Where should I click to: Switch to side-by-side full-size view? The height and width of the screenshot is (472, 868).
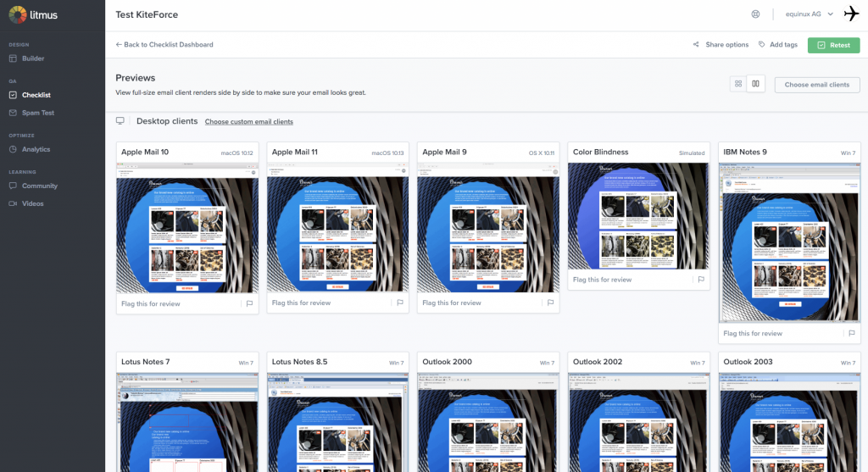click(x=755, y=84)
